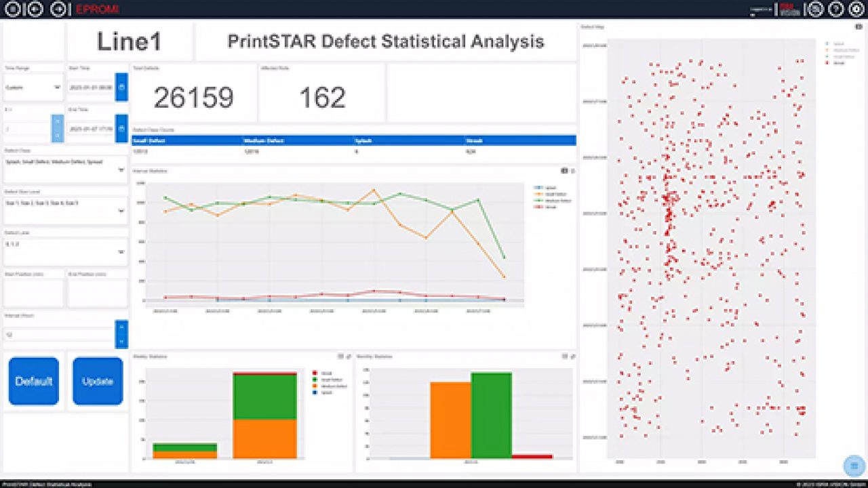This screenshot has width=868, height=488.
Task: Click the calendar icon next to End Time
Action: point(121,128)
